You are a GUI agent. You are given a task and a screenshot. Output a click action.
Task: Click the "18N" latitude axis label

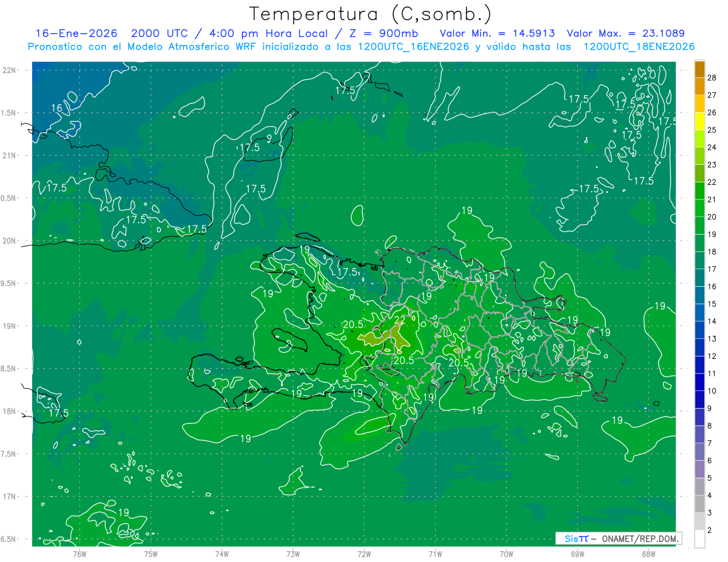(10, 411)
